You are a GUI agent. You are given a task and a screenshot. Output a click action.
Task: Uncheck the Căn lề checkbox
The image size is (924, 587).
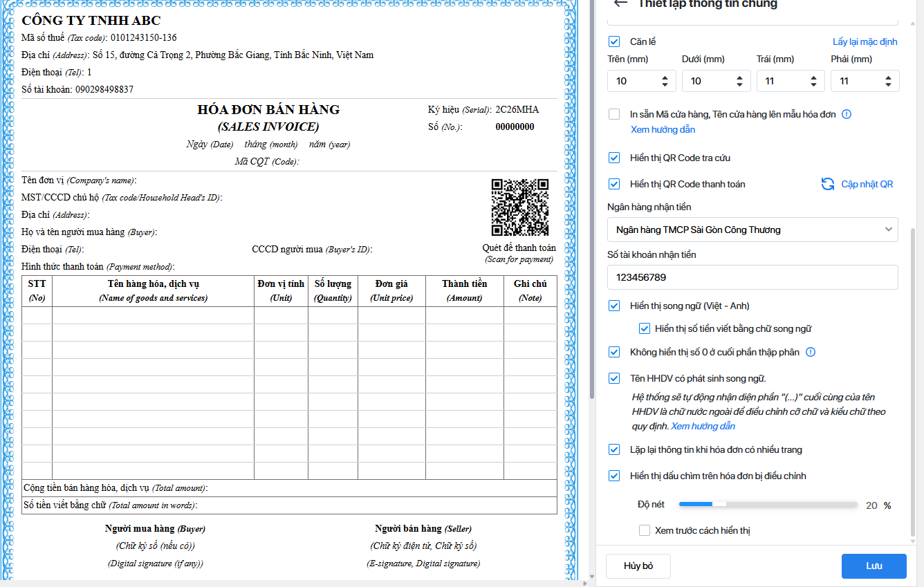(614, 41)
